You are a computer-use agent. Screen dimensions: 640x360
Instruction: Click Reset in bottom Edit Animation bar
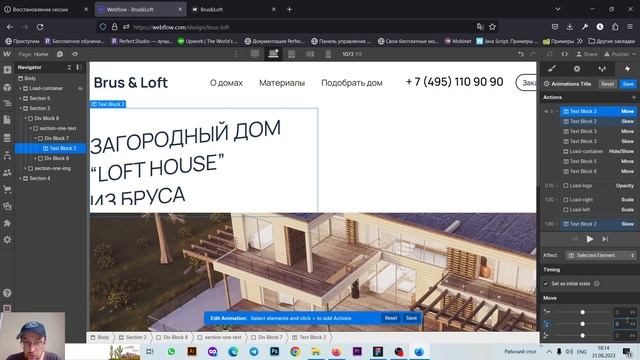click(391, 318)
